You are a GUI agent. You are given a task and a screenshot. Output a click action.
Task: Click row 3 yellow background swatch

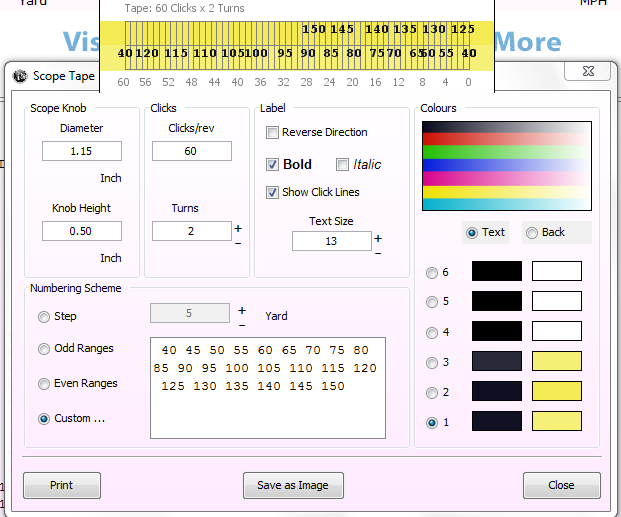click(557, 361)
